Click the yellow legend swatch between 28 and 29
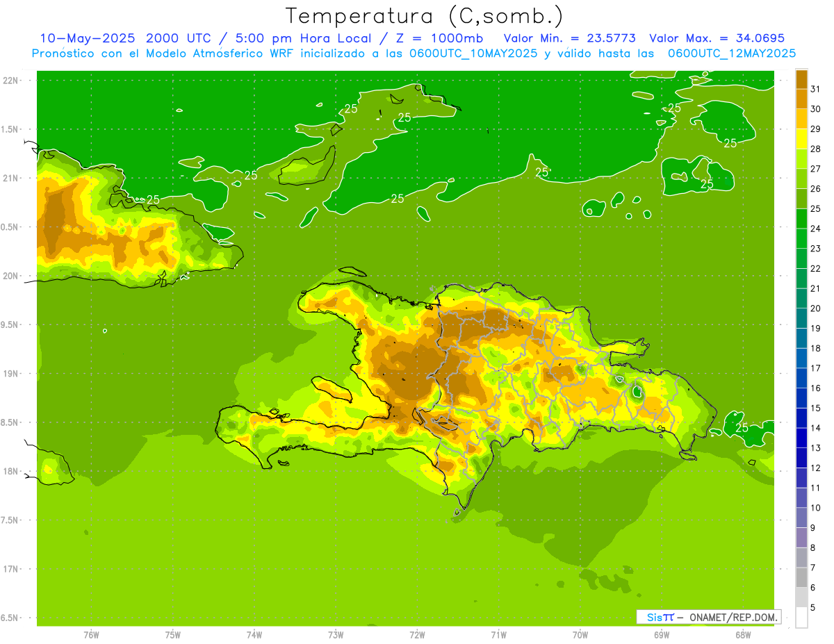The image size is (834, 644). click(801, 139)
